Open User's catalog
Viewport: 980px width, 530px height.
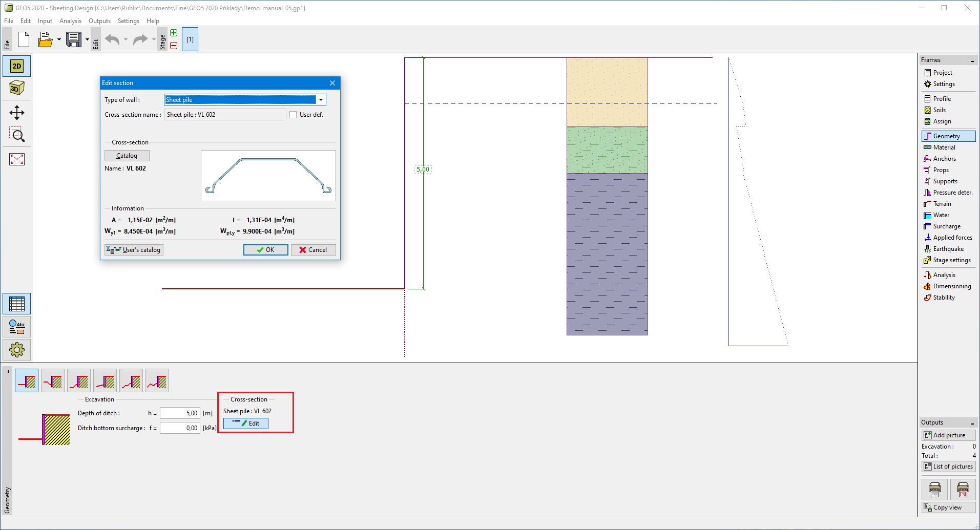point(134,250)
